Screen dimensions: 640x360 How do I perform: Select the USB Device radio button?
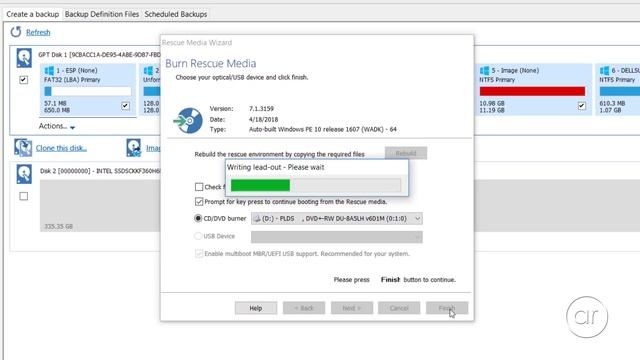click(x=198, y=236)
